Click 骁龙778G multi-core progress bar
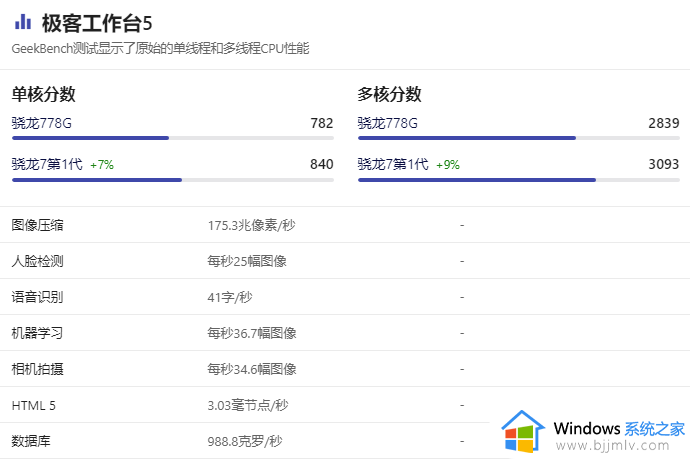The width and height of the screenshot is (690, 459). pyautogui.click(x=519, y=138)
